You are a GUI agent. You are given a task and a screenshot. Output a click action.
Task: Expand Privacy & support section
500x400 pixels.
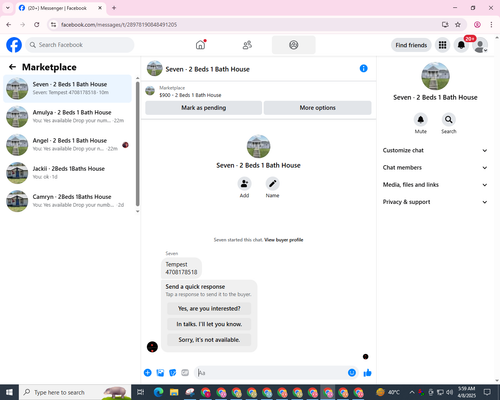[x=435, y=202]
